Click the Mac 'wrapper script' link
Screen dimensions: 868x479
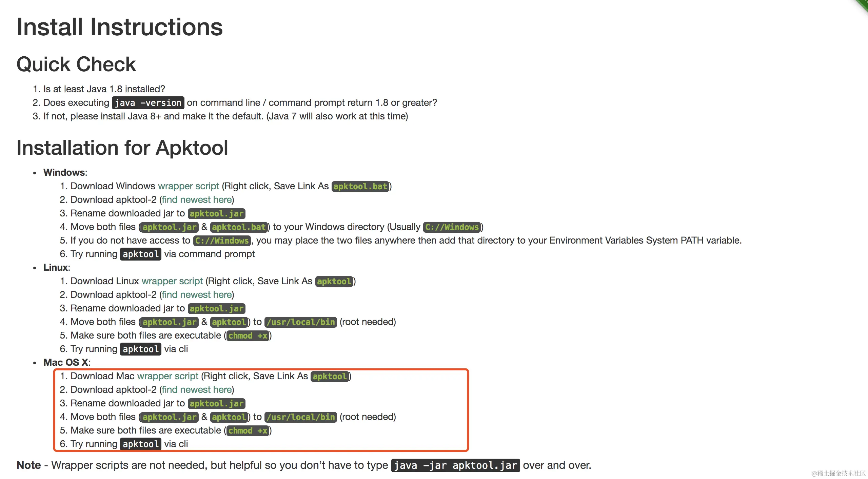click(x=167, y=376)
